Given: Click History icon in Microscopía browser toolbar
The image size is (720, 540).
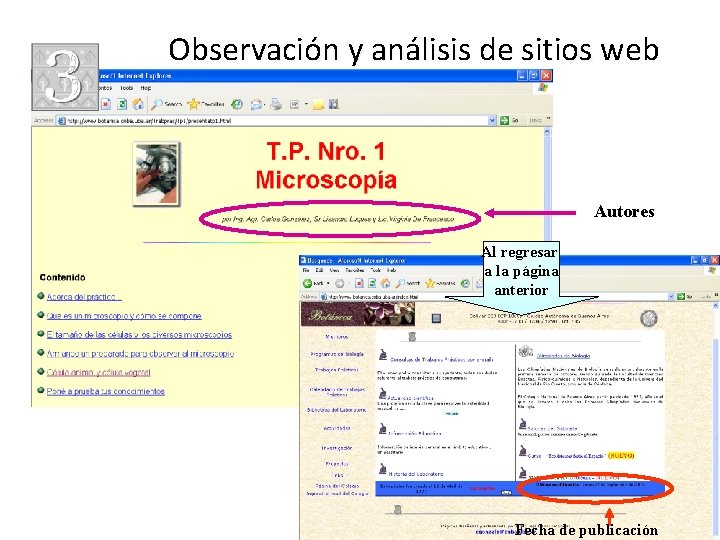Looking at the screenshot, I should (x=236, y=104).
